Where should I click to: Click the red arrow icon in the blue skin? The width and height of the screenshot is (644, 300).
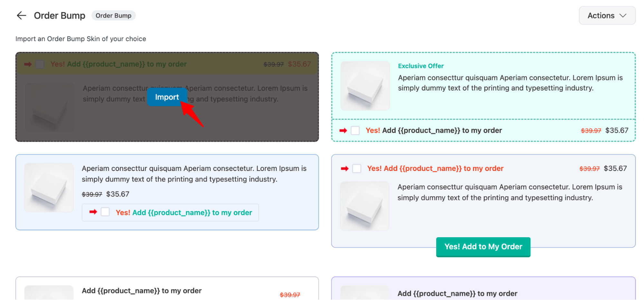coord(93,212)
